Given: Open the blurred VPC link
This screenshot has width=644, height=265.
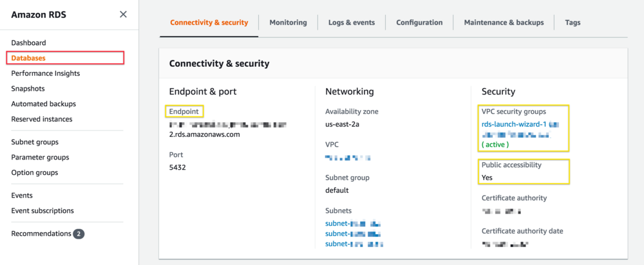Looking at the screenshot, I should point(348,158).
